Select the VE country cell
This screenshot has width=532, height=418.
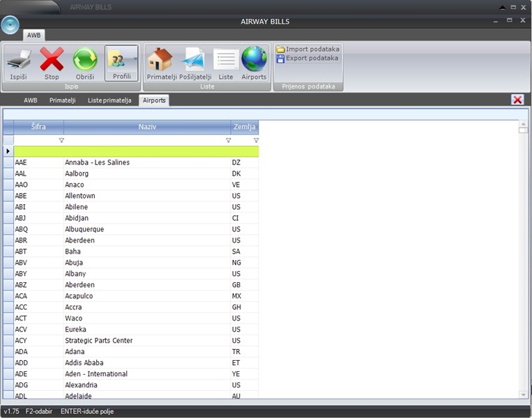coord(245,185)
